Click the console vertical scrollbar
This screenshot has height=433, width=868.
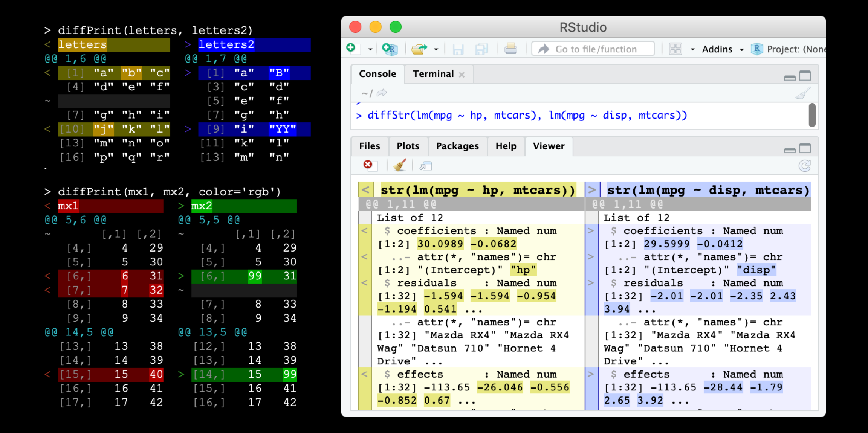[x=812, y=115]
